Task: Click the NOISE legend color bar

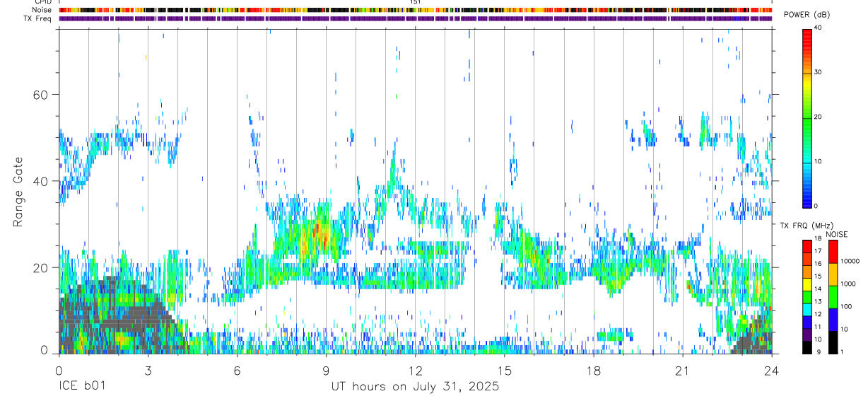Action: [832, 297]
